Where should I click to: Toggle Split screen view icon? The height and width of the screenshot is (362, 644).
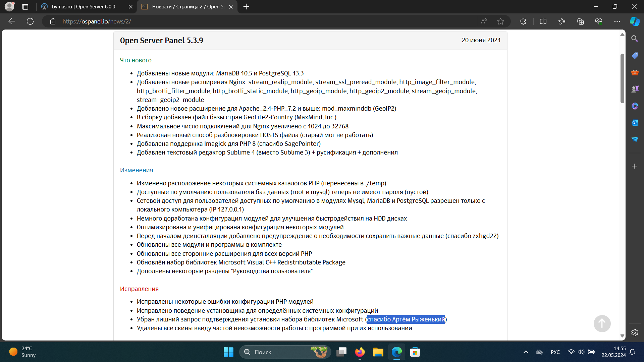tap(543, 21)
